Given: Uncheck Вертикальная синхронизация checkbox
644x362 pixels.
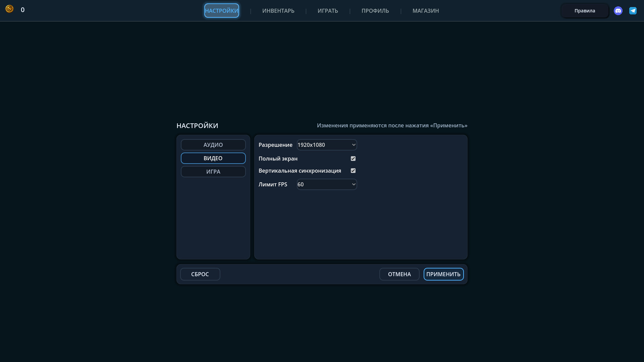Looking at the screenshot, I should [x=353, y=171].
